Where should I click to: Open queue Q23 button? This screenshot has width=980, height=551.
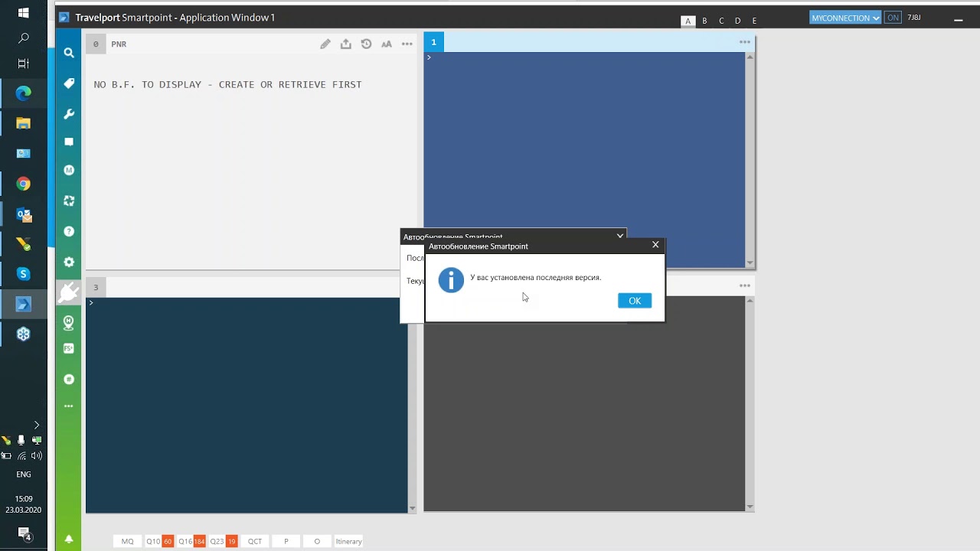coord(224,541)
